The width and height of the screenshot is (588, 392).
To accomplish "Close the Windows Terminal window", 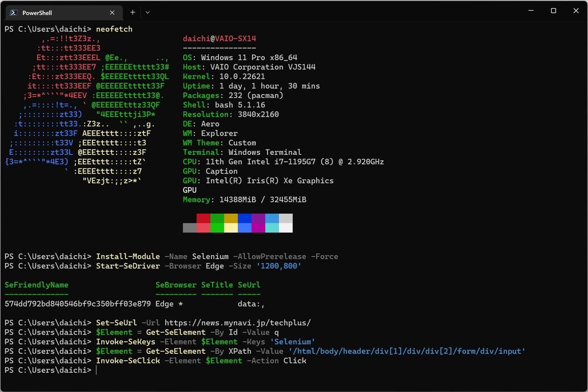I will [x=575, y=11].
